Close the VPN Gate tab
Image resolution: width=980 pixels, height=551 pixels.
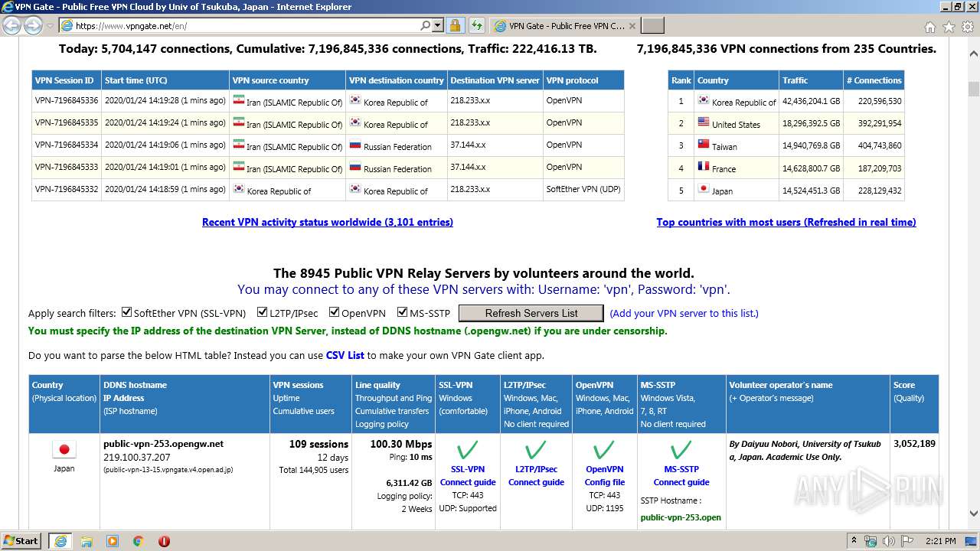coord(632,25)
